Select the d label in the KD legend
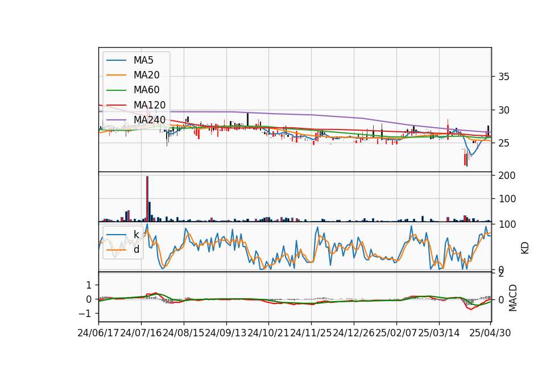 tap(136, 249)
